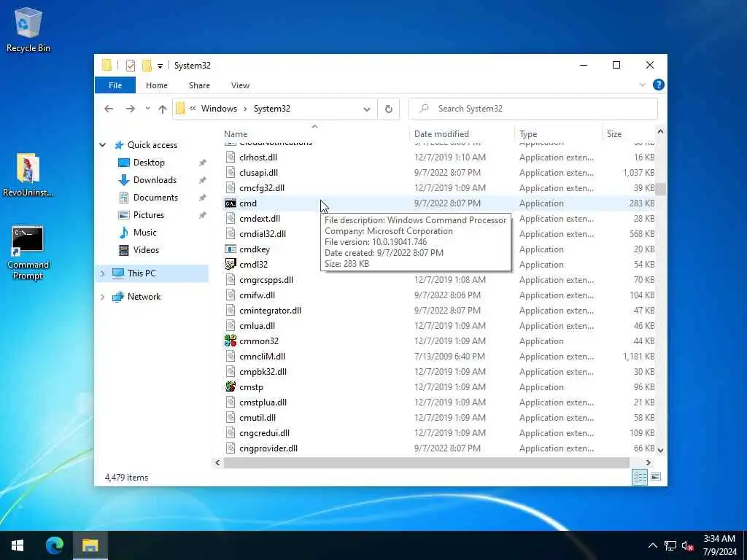
Task: Open Customize Quick Access Toolbar dropdown
Action: pyautogui.click(x=160, y=66)
